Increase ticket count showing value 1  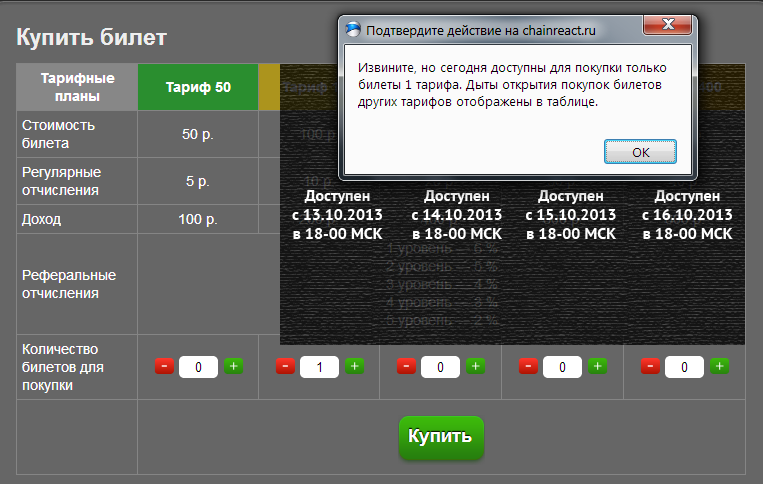pyautogui.click(x=354, y=367)
